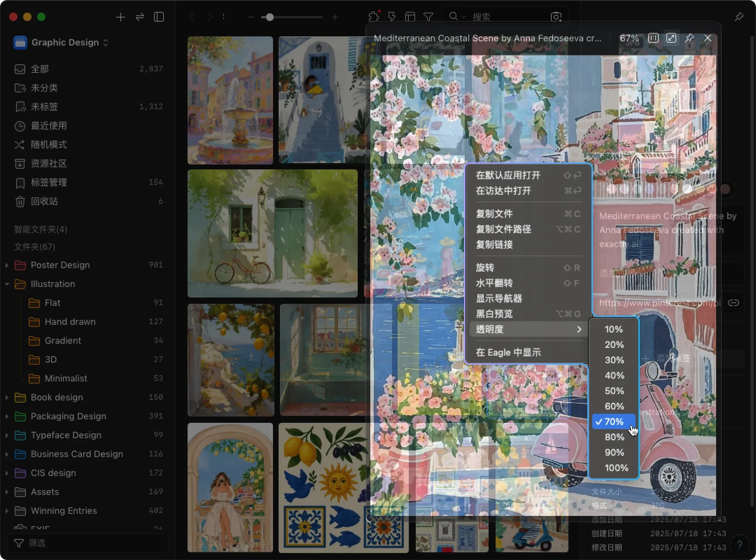Image resolution: width=756 pixels, height=560 pixels.
Task: Expand the Typeface Design folder
Action: pos(7,435)
